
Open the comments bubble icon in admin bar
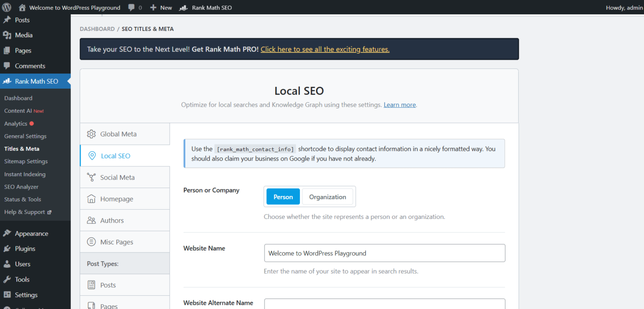(132, 8)
